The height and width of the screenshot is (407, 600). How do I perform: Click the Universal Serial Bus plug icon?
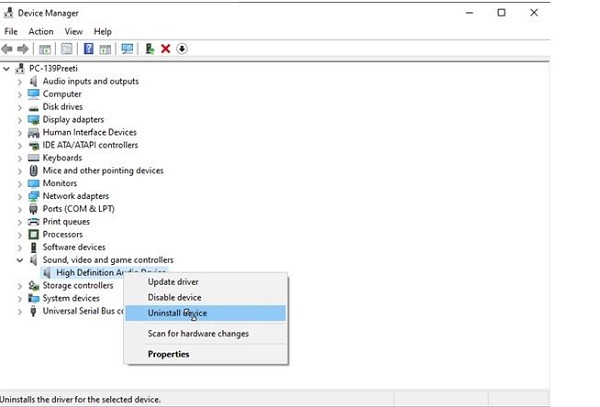(34, 311)
